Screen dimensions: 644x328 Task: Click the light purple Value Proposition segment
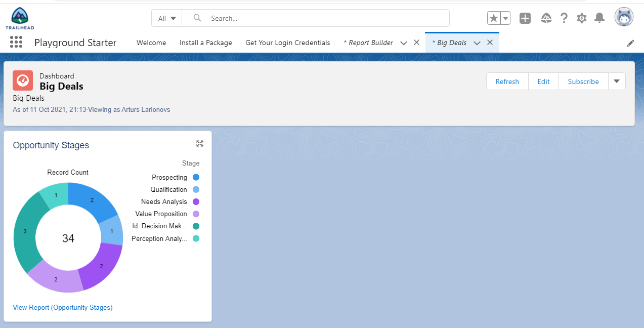click(x=55, y=279)
